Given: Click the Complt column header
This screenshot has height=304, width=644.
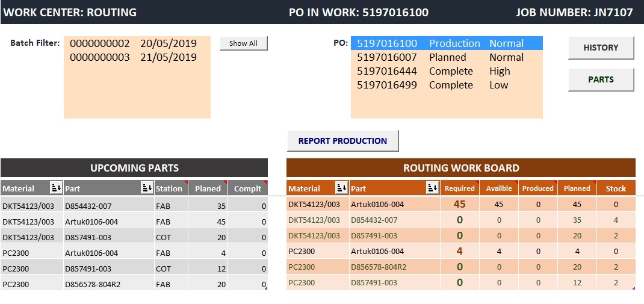Looking at the screenshot, I should [x=247, y=188].
